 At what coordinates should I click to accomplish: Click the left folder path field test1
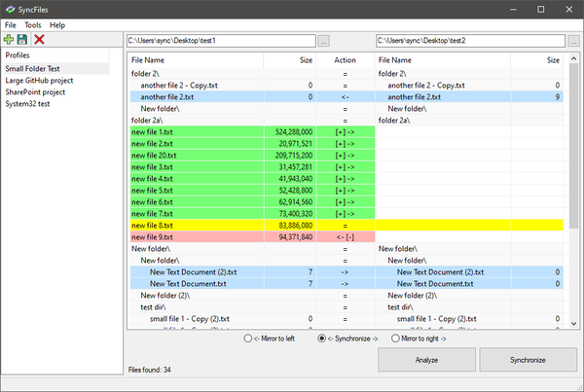221,41
